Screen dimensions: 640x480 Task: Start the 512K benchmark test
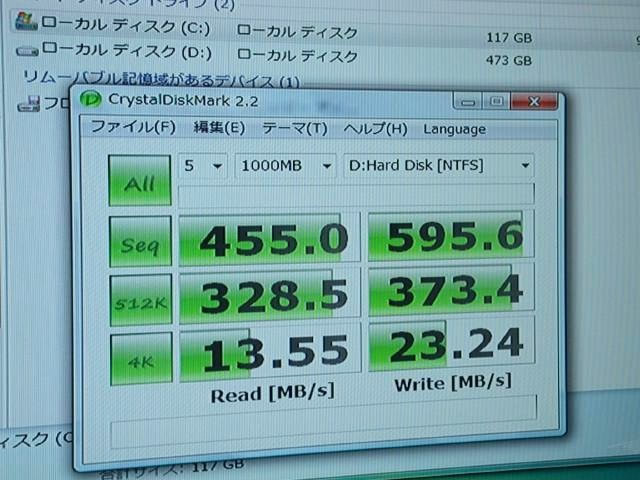pyautogui.click(x=141, y=300)
